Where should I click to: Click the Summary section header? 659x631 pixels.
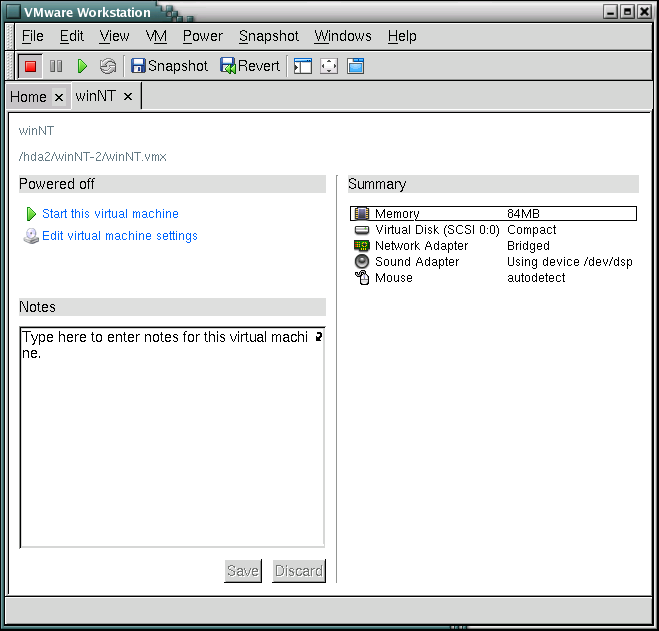[x=493, y=184]
